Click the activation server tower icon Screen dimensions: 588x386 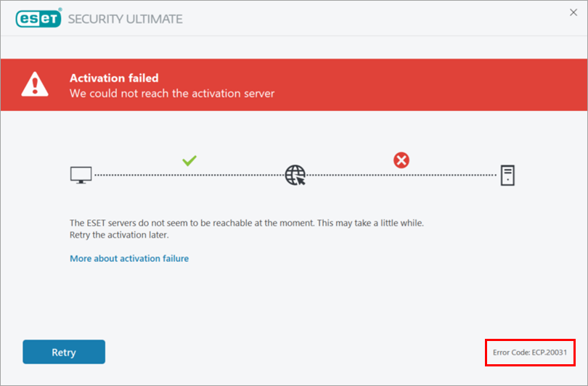pos(507,176)
